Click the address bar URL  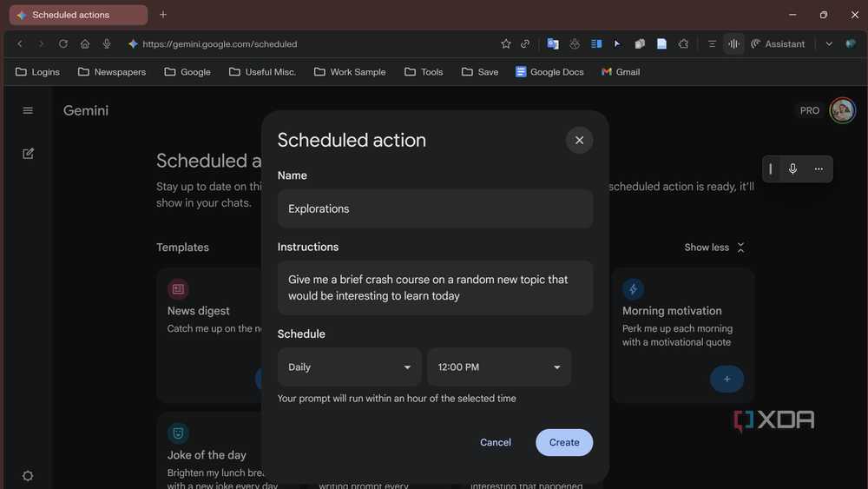[220, 43]
